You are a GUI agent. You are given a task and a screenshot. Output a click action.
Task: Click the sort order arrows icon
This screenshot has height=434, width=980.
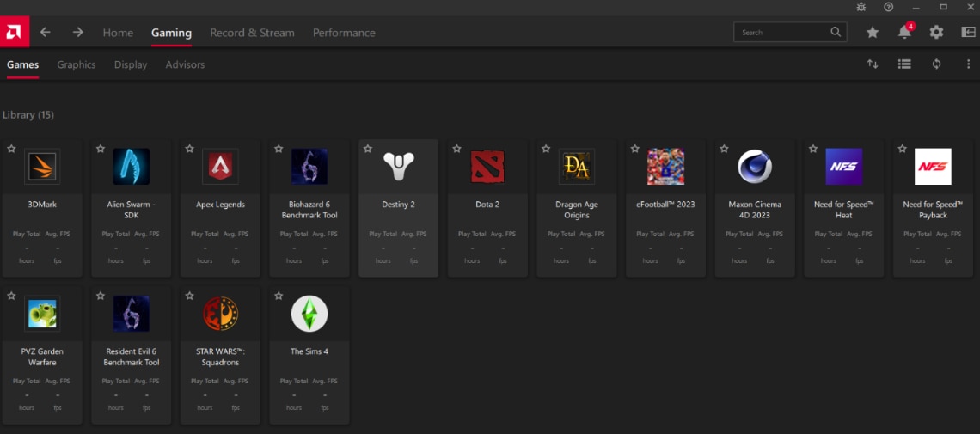(873, 64)
